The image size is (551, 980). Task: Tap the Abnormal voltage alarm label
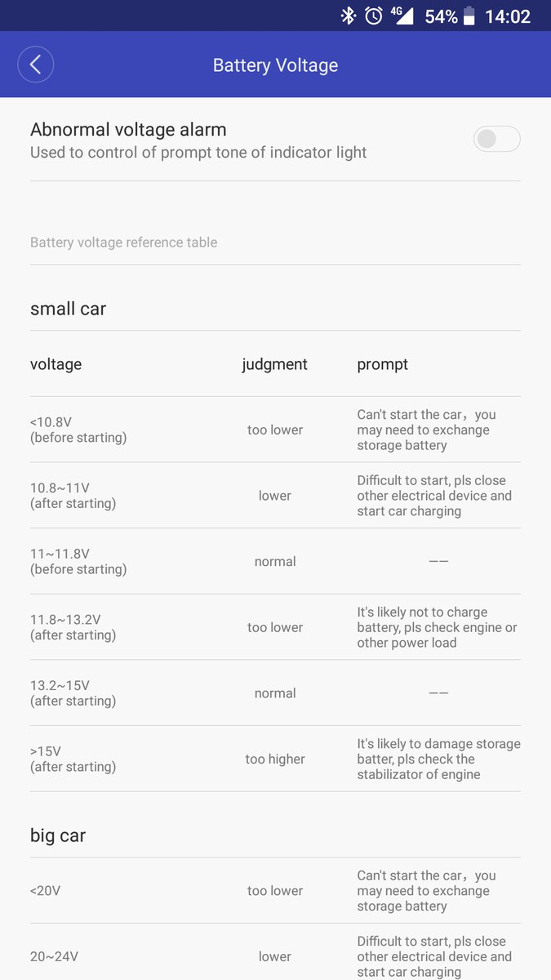tap(128, 130)
